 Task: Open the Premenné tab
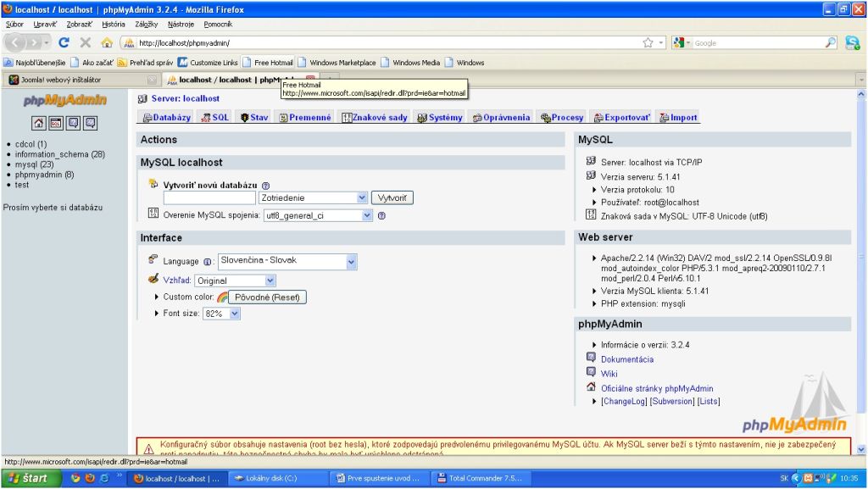click(x=305, y=117)
